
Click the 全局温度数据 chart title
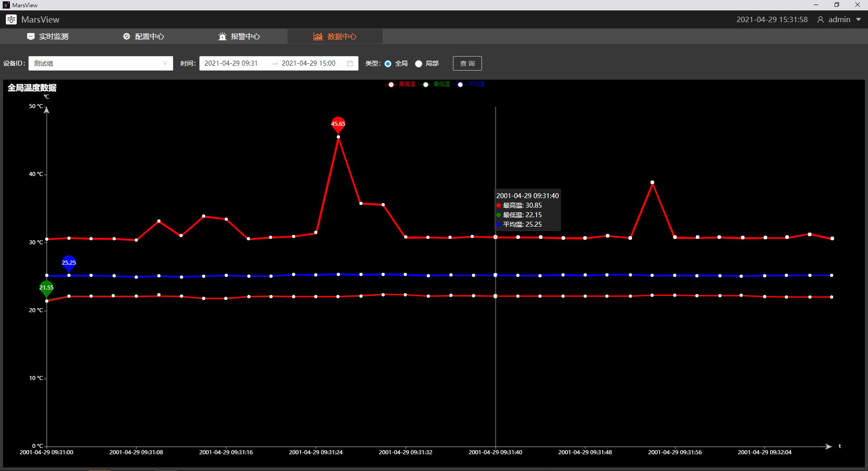[32, 88]
